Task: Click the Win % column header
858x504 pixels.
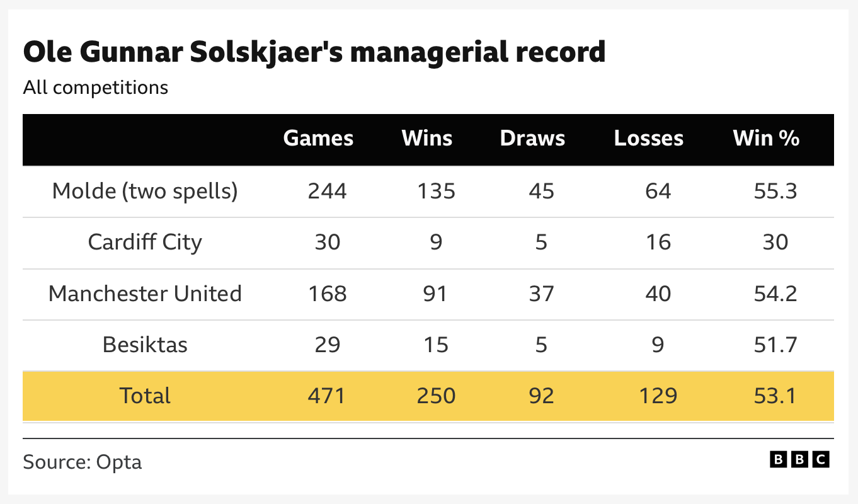Action: point(766,139)
